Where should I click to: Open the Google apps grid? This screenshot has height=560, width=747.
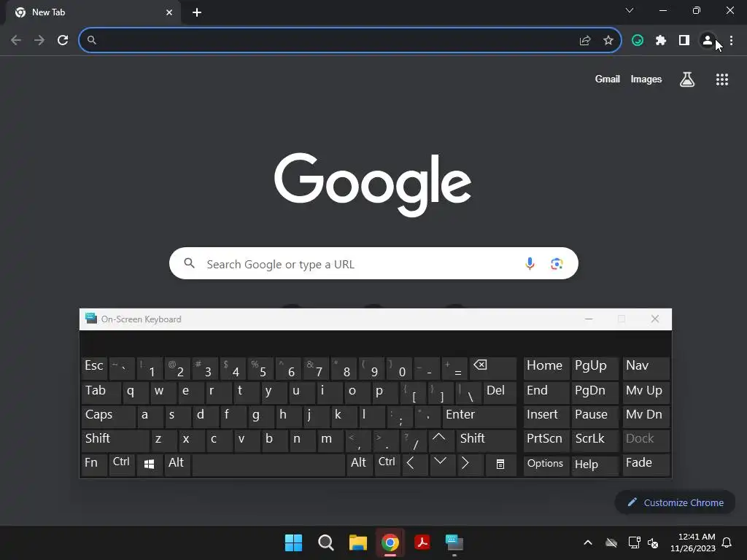click(722, 79)
